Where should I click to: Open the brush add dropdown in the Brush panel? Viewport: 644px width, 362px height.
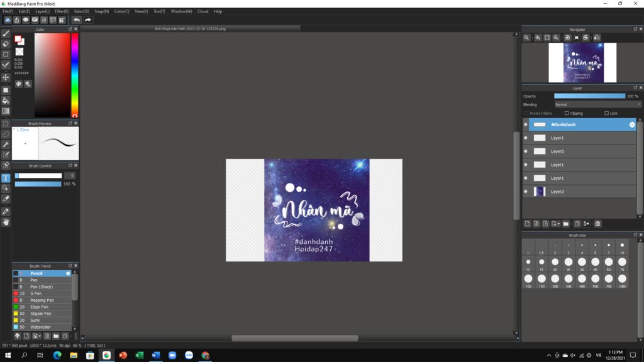[40, 336]
